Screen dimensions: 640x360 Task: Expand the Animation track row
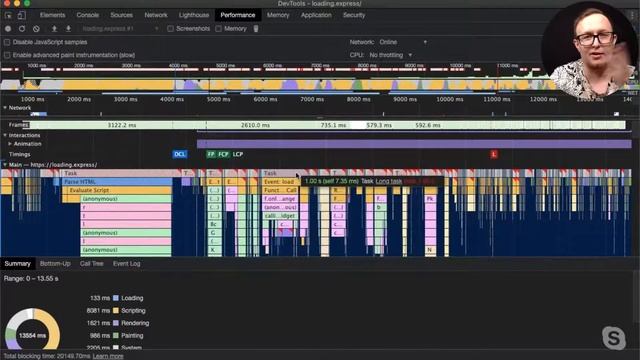(x=10, y=144)
